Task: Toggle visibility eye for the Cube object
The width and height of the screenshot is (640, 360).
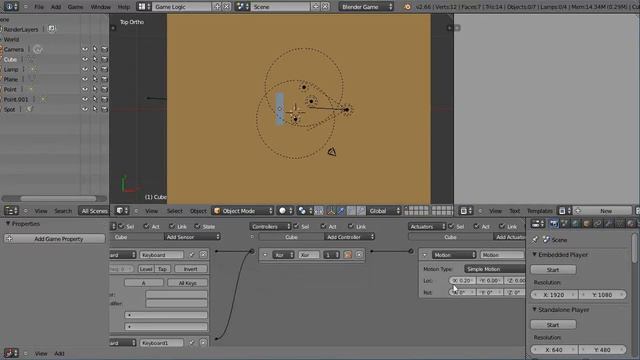Action: [85, 59]
